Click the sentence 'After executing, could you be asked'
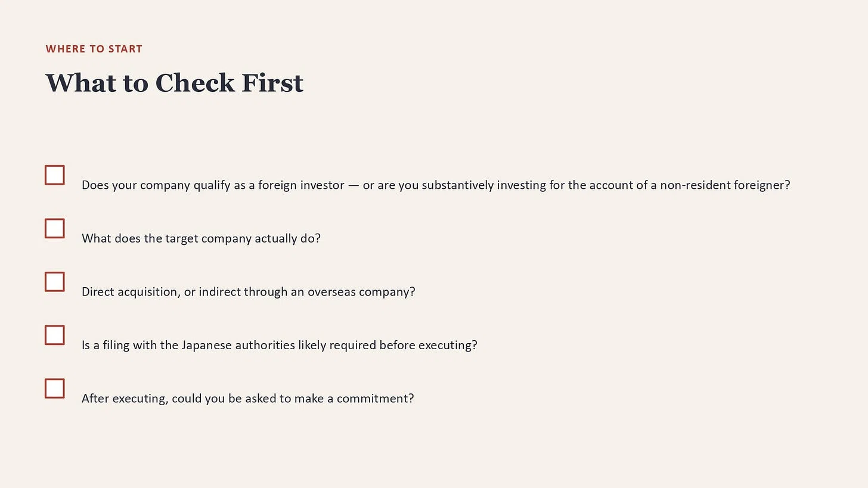The image size is (868, 488). coord(247,399)
